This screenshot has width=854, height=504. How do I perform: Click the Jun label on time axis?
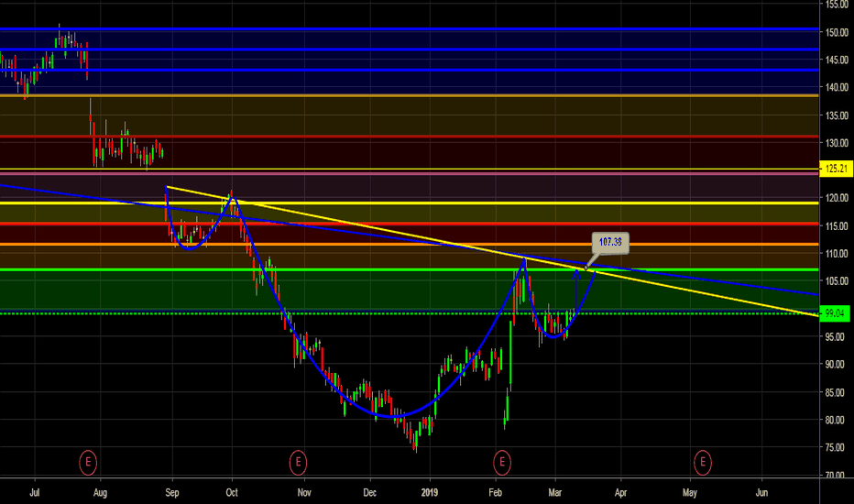761,493
